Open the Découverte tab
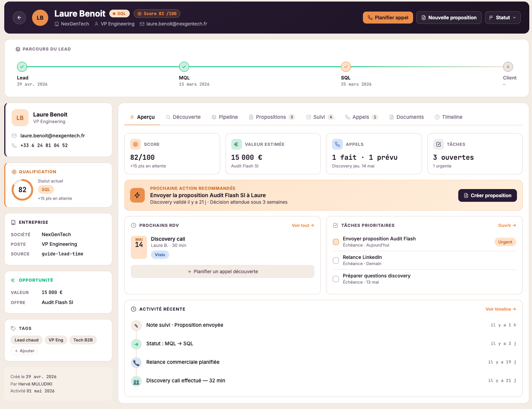Screen dimensions: 532x409 (x=183, y=117)
